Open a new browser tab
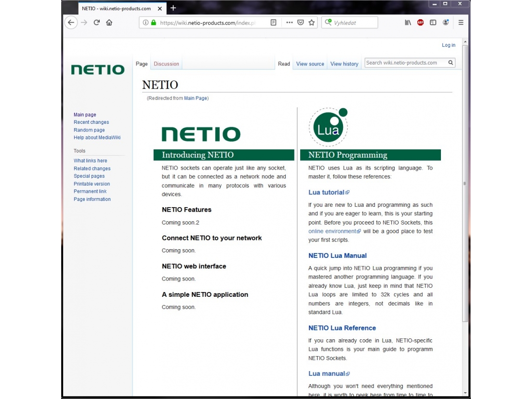This screenshot has height=399, width=532. (x=173, y=8)
